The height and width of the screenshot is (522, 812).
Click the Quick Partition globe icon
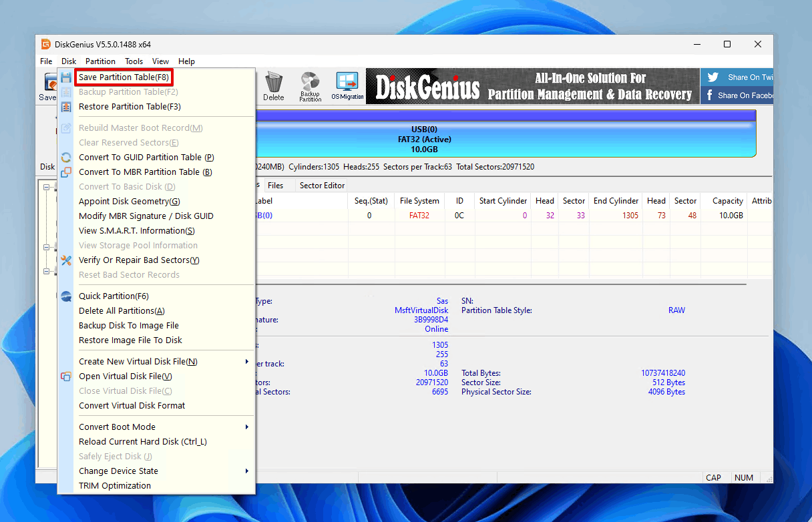[x=66, y=296]
